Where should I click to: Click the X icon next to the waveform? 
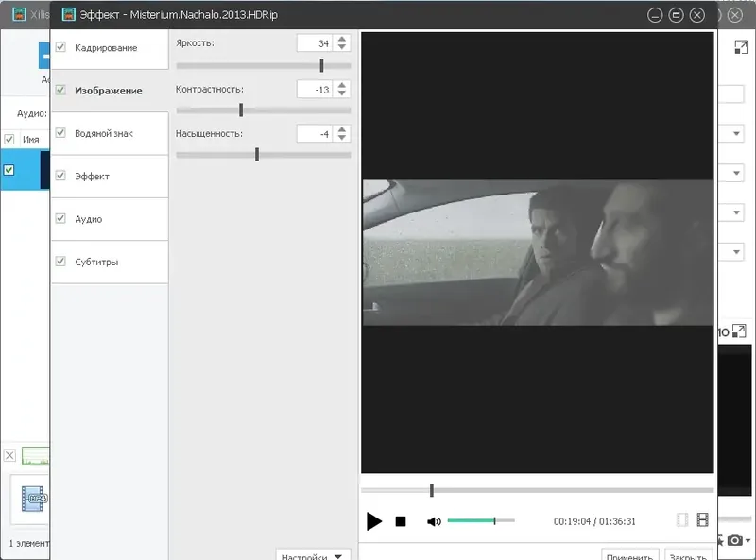[9, 455]
